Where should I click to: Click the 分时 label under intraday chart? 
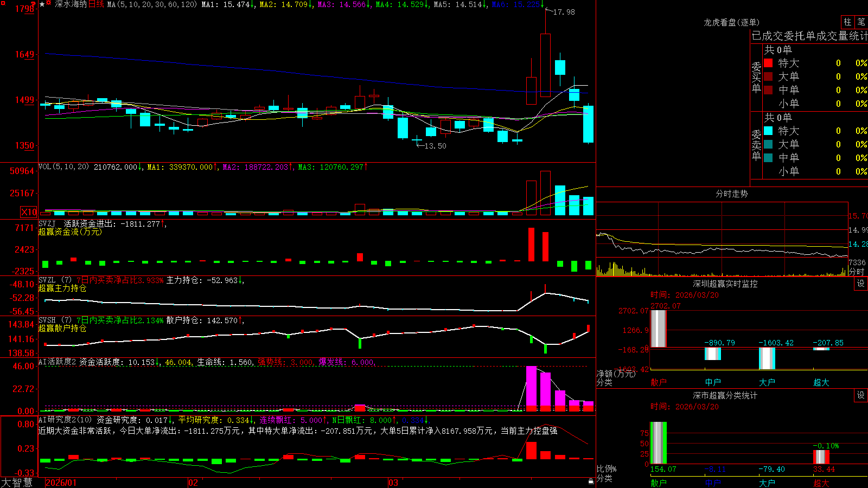(857, 272)
